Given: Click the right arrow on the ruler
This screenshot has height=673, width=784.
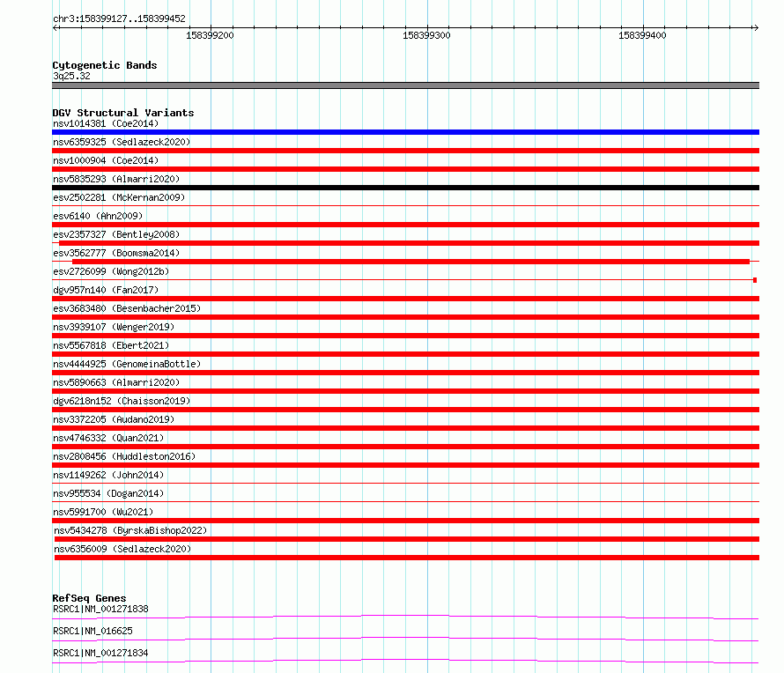Looking at the screenshot, I should pyautogui.click(x=756, y=27).
